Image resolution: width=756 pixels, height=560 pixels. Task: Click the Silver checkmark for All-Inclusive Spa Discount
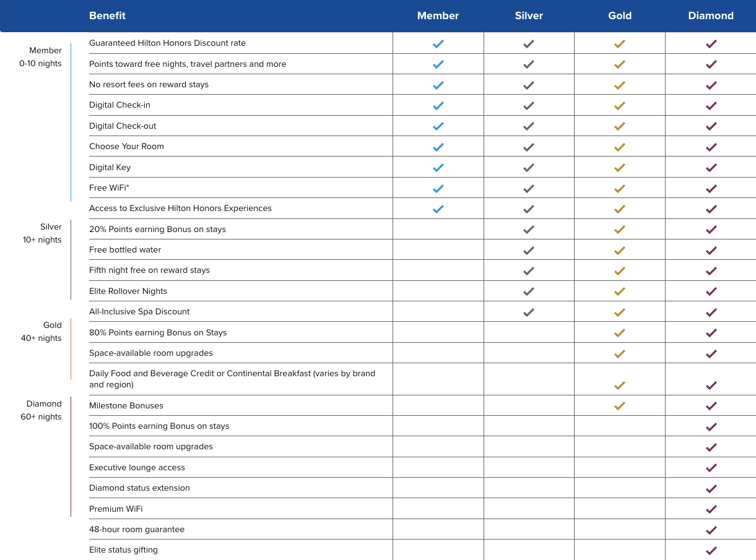point(529,312)
